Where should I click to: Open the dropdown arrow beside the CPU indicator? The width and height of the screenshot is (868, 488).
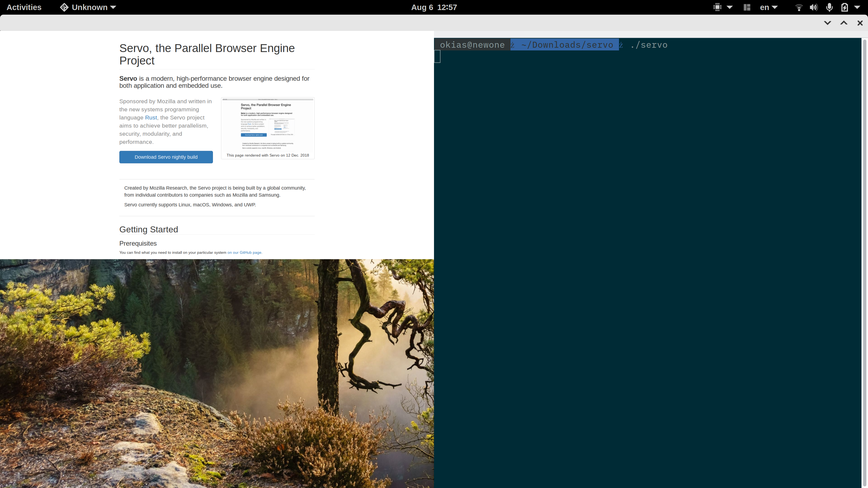coord(729,7)
